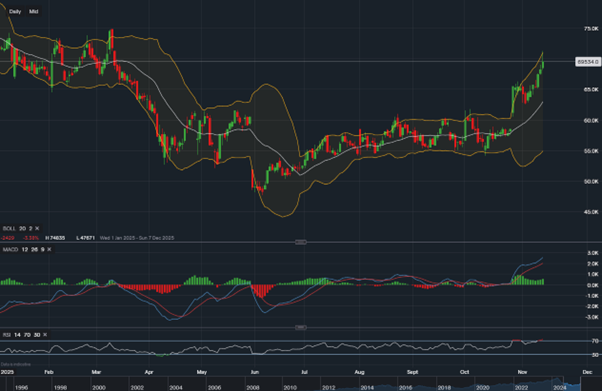Screen dimensions: 602x391
Task: Click the 45.0K price axis label
Action: [591, 212]
